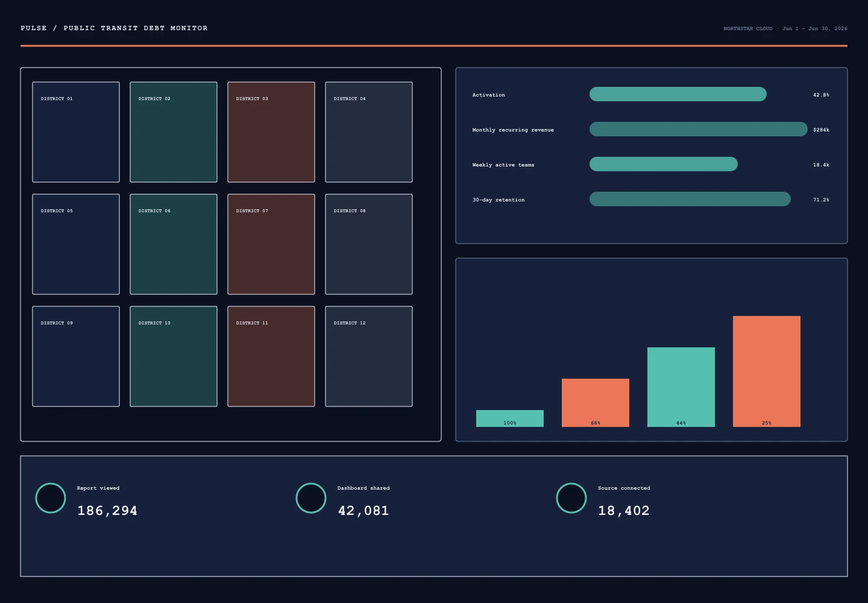Select the District 08 tile
868x603 pixels.
click(369, 244)
